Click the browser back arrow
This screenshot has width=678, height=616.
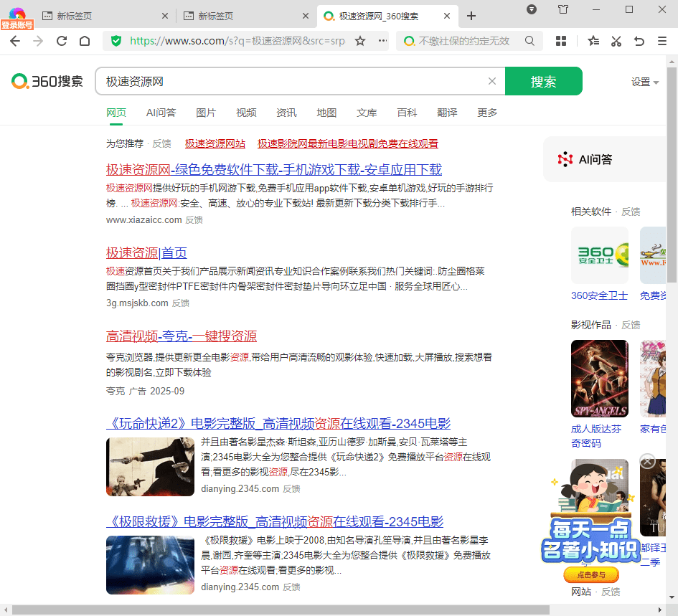(14, 41)
